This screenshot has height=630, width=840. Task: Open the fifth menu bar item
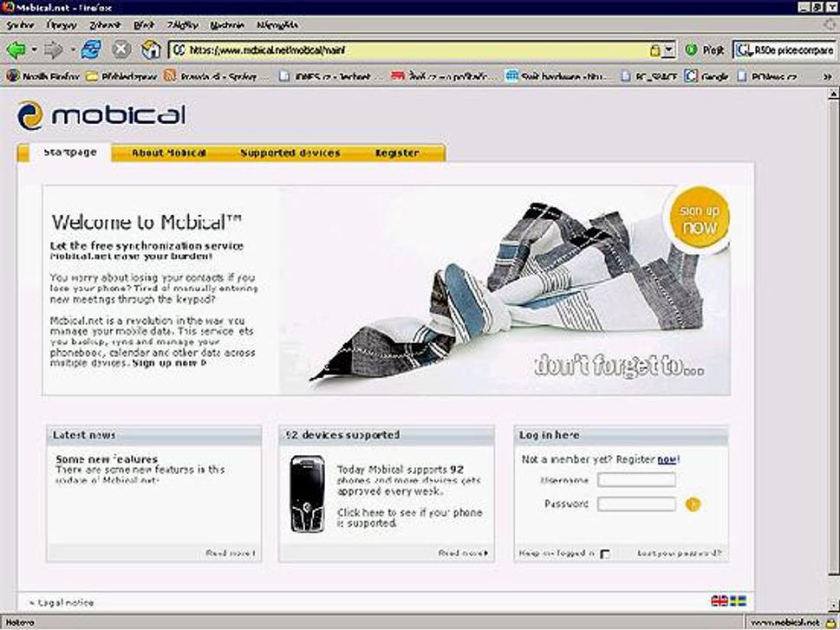[x=182, y=24]
